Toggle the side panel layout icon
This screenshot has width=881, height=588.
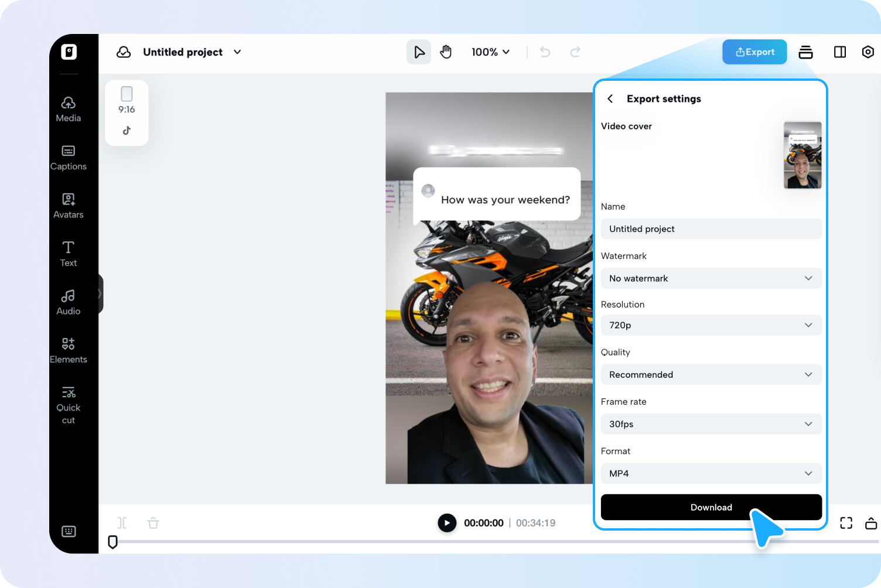pyautogui.click(x=840, y=52)
